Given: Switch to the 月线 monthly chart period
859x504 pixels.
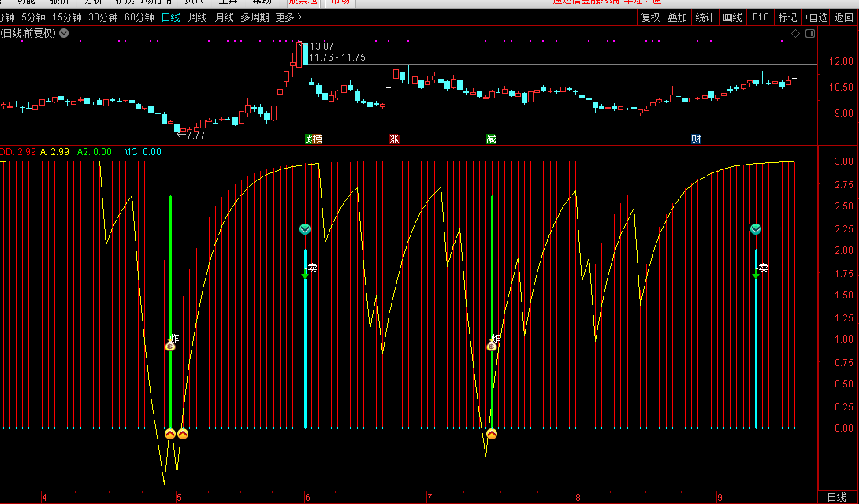Looking at the screenshot, I should (x=225, y=17).
